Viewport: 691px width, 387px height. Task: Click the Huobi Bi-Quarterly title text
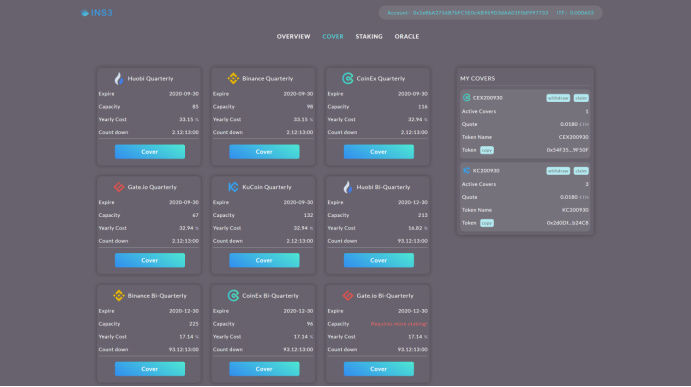[383, 187]
